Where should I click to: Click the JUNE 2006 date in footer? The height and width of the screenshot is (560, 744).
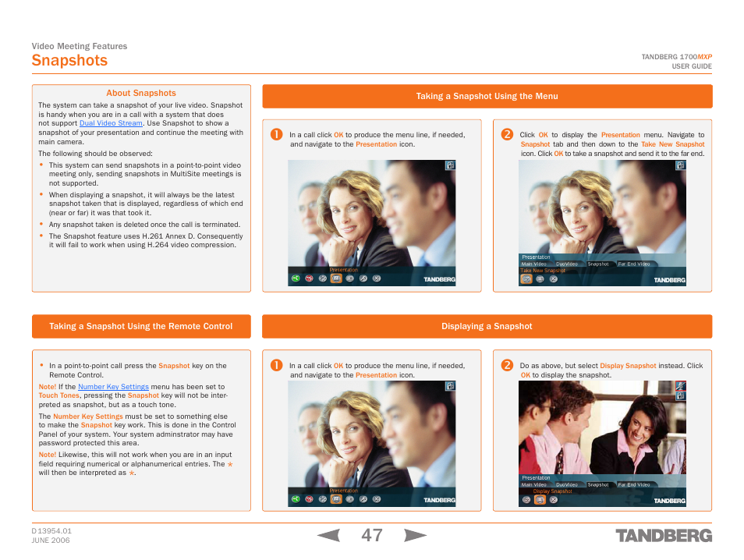coord(51,541)
